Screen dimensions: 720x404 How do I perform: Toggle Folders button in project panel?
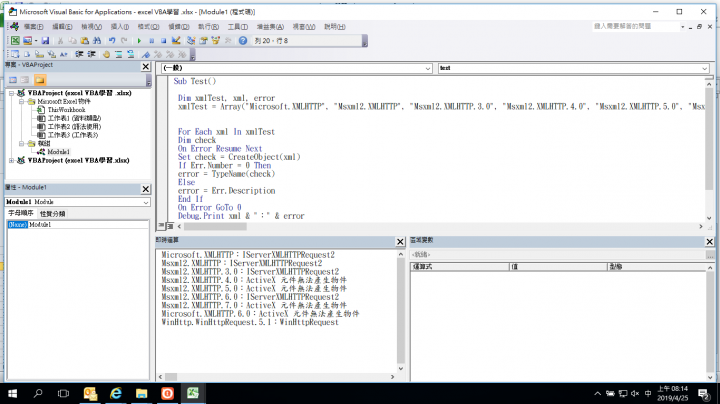click(40, 80)
